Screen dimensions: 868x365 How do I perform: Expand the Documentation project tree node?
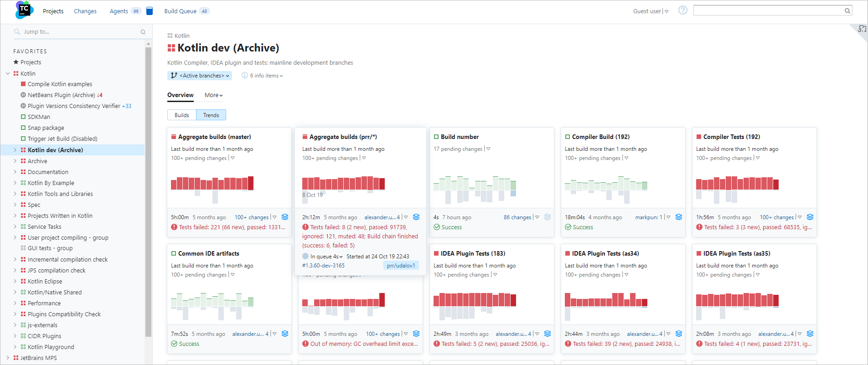(15, 172)
